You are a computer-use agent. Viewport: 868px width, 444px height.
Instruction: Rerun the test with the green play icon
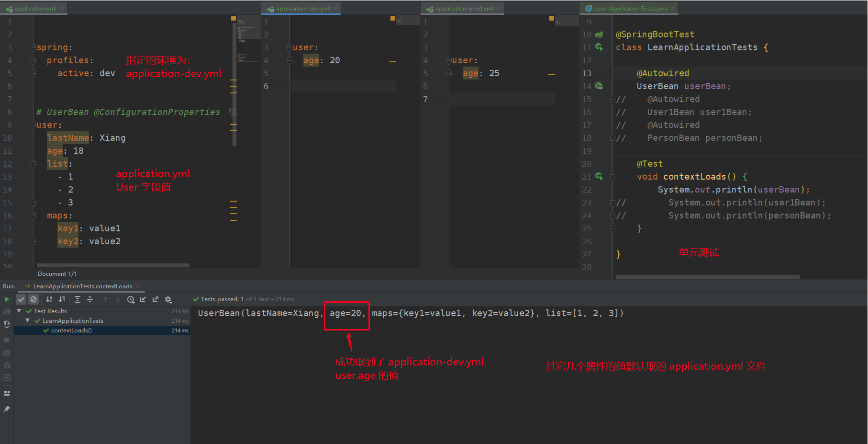[x=7, y=299]
